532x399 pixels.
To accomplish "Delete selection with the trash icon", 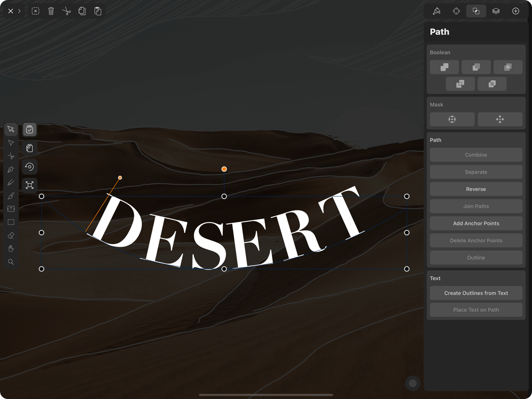I will point(51,11).
